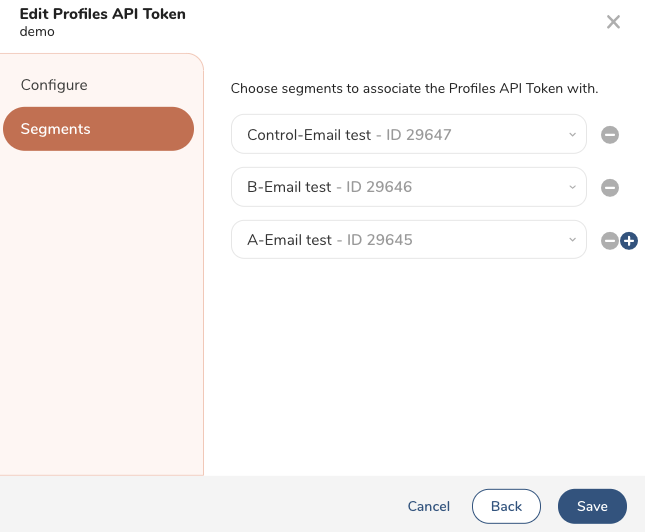This screenshot has height=532, width=645.
Task: Click the "Edit Profiles API Token" heading
Action: (x=103, y=14)
